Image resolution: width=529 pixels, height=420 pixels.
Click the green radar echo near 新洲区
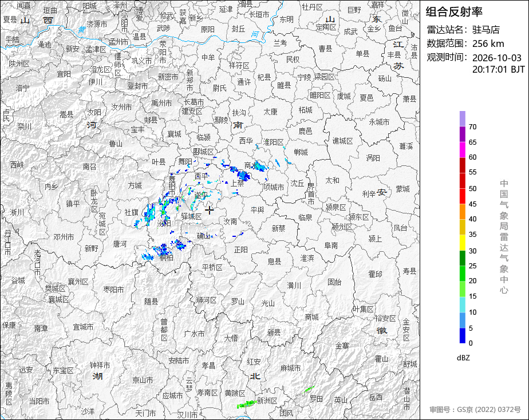246,404
